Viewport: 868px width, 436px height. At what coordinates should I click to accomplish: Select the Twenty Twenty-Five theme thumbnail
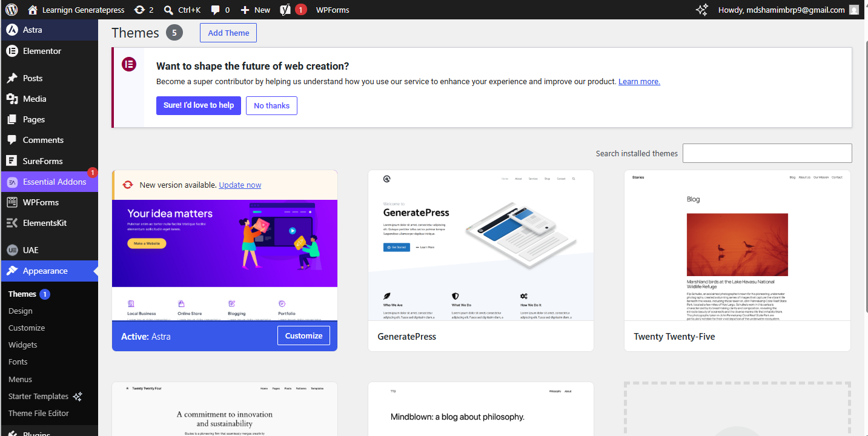click(x=737, y=245)
